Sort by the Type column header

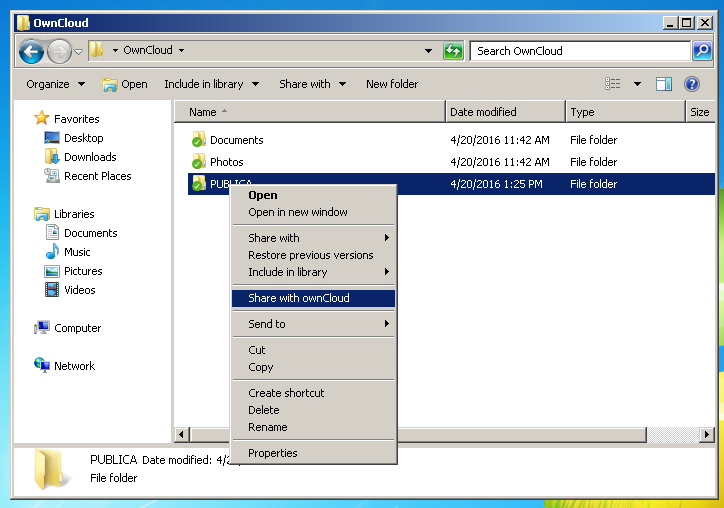tap(625, 112)
